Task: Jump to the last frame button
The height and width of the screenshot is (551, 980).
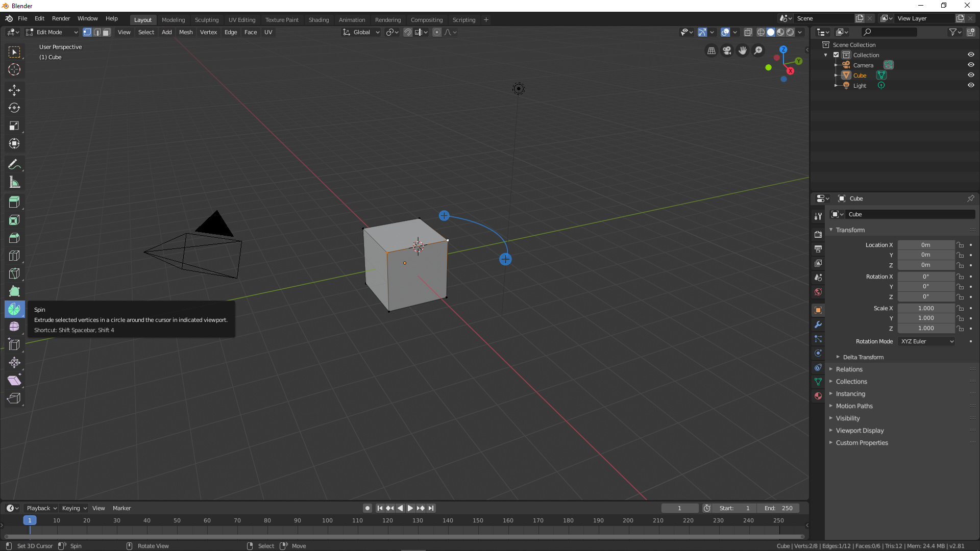Action: pos(431,508)
